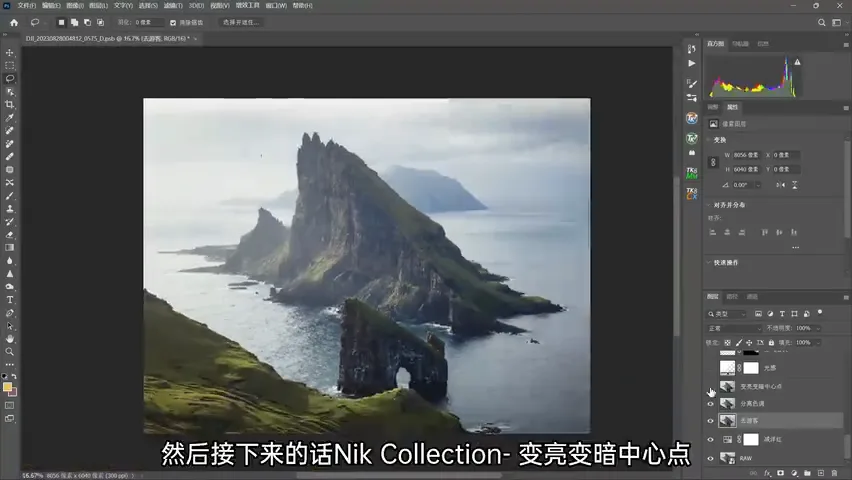
Task: Open the rotation angle dropdown in Properties
Action: 758,185
